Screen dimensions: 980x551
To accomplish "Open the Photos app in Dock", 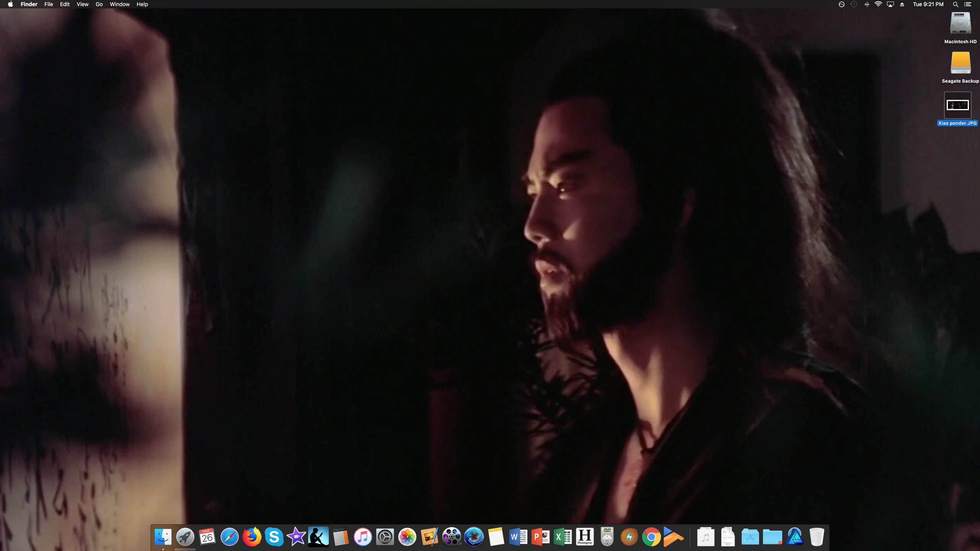I will click(407, 537).
